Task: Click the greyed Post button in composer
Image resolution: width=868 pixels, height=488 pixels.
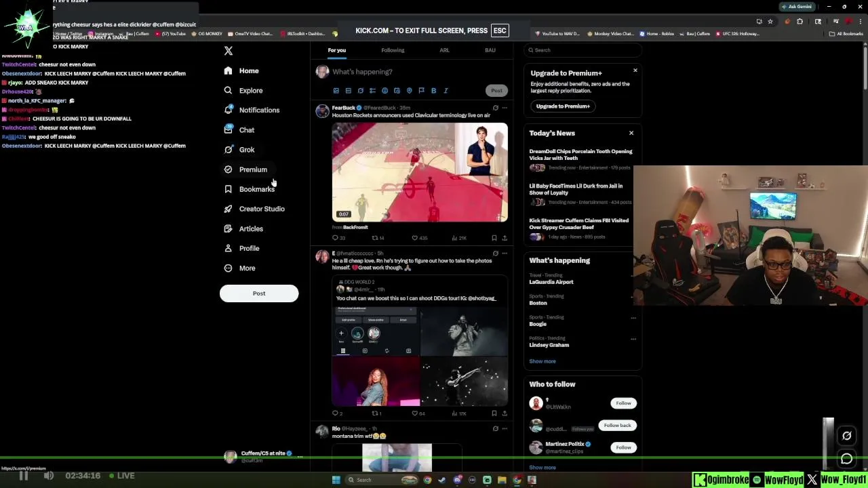Action: pyautogui.click(x=496, y=91)
